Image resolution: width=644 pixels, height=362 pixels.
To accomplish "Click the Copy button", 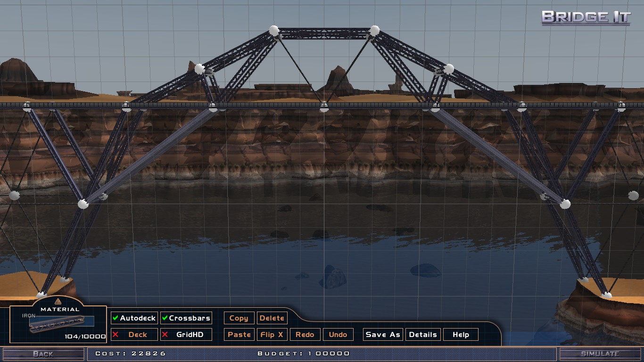I will pyautogui.click(x=239, y=318).
